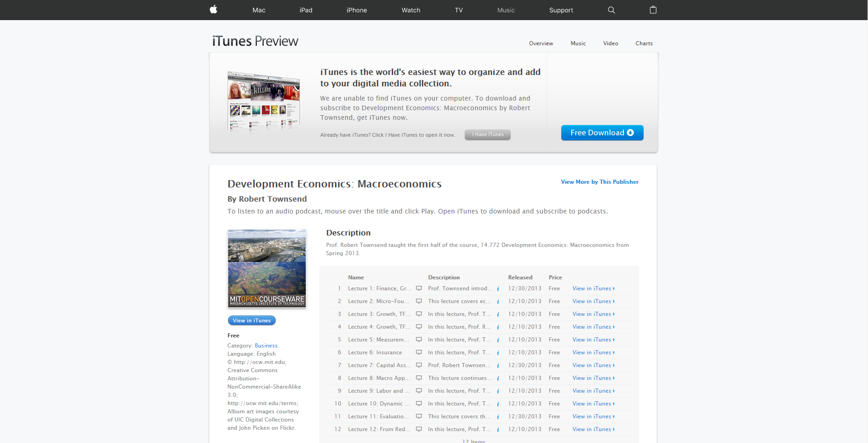868x443 pixels.
Task: Click monitor icon for Lecture 8 row
Action: point(419,378)
